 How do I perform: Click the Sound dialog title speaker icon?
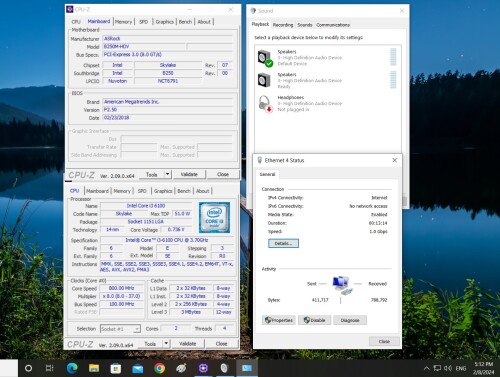253,11
